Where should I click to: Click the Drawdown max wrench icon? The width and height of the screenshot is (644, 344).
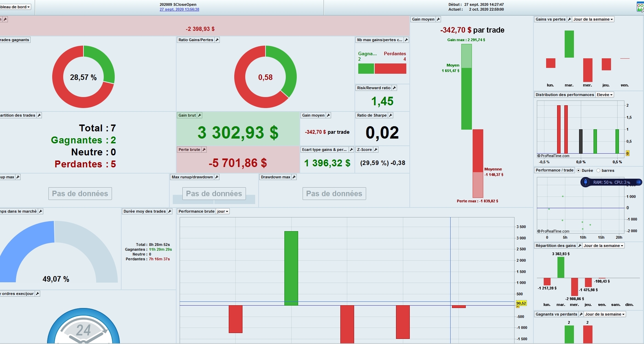point(294,177)
